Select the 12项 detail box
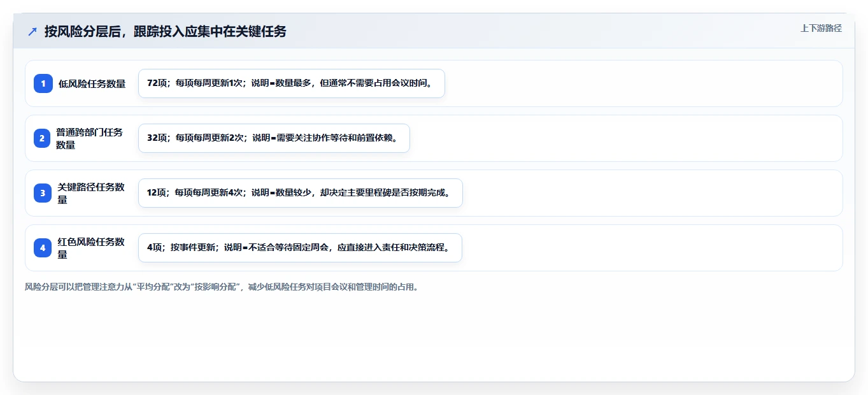The height and width of the screenshot is (395, 868). coord(301,193)
